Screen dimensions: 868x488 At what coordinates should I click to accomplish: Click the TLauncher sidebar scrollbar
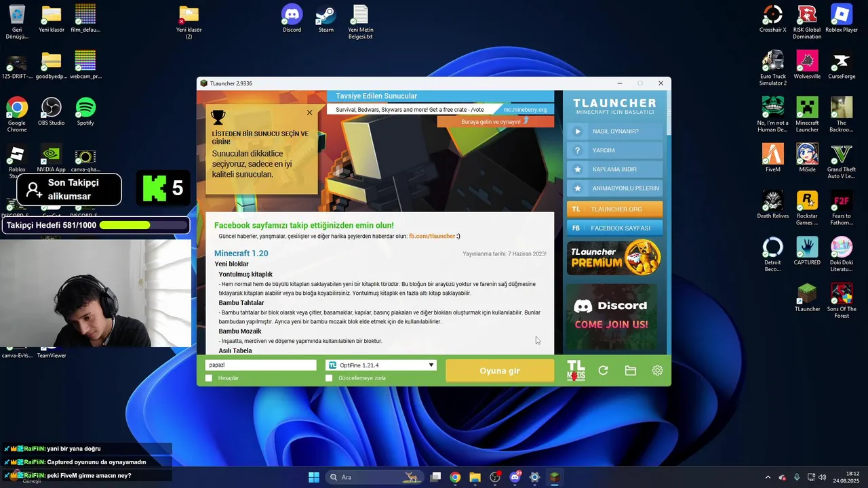click(x=668, y=113)
